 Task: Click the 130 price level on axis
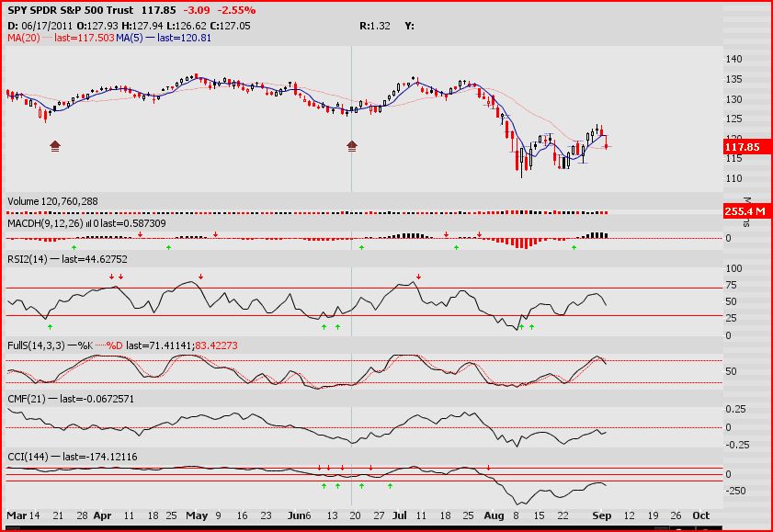(734, 99)
